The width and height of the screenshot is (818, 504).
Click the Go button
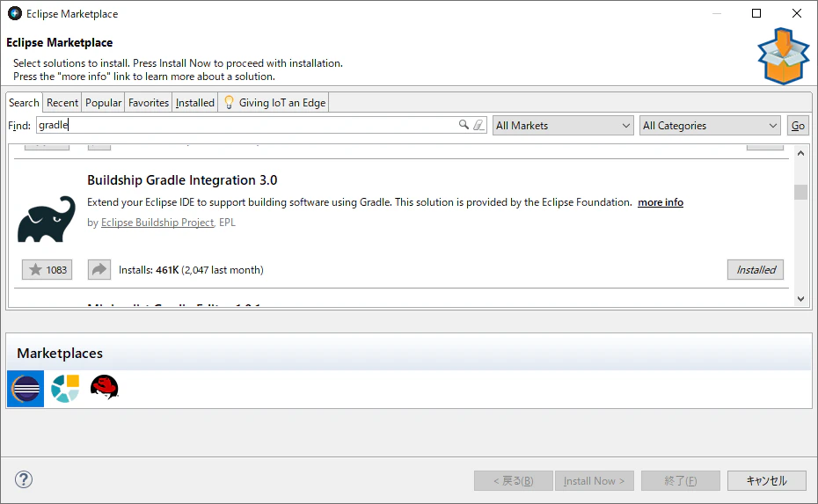point(798,126)
